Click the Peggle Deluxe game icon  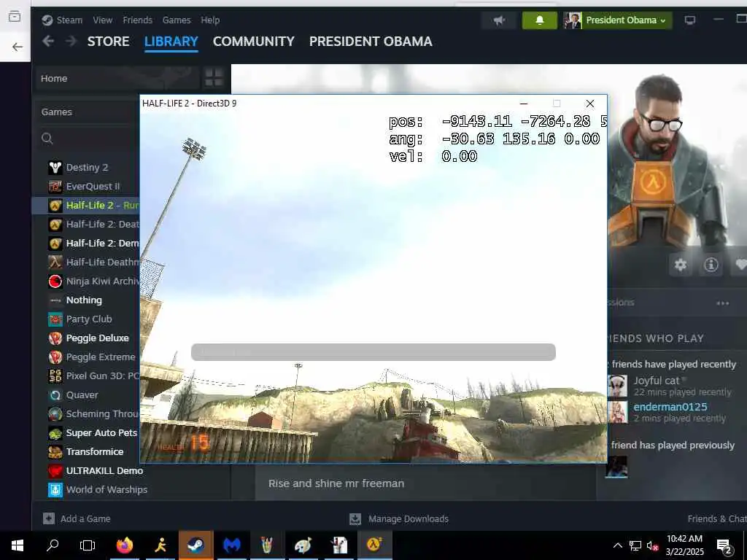coord(55,338)
